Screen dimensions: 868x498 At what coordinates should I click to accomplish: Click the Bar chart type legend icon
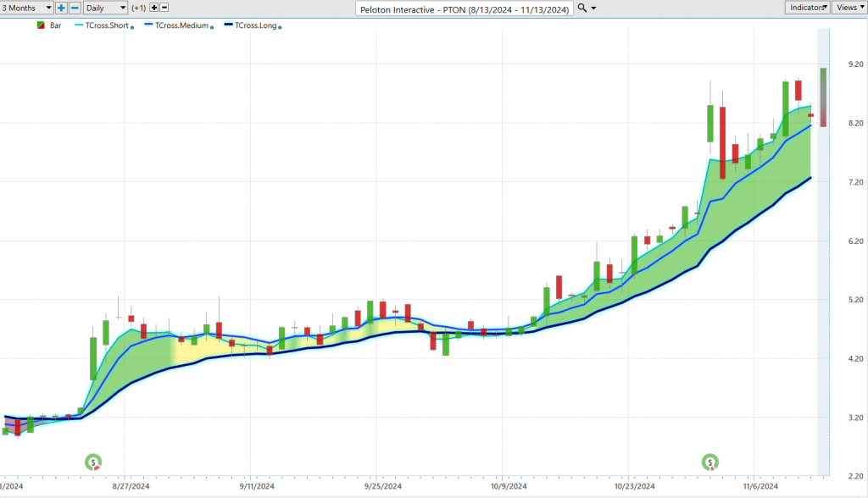point(41,26)
